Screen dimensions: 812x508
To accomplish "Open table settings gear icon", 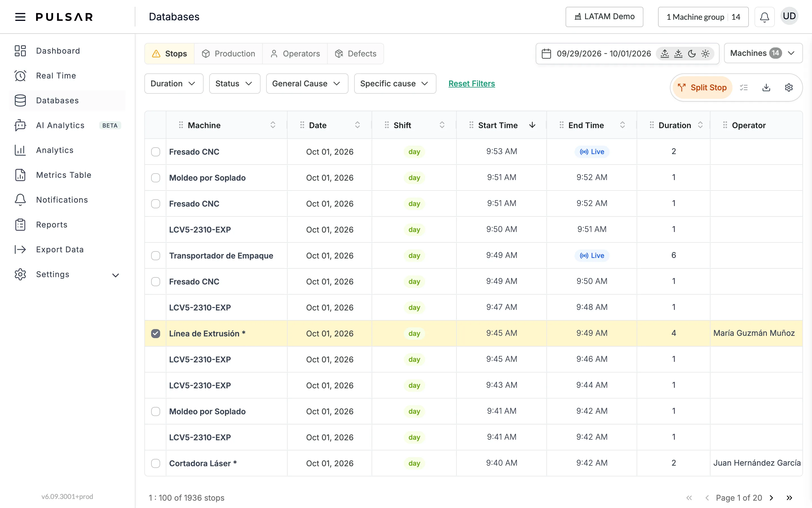I will pyautogui.click(x=789, y=88).
